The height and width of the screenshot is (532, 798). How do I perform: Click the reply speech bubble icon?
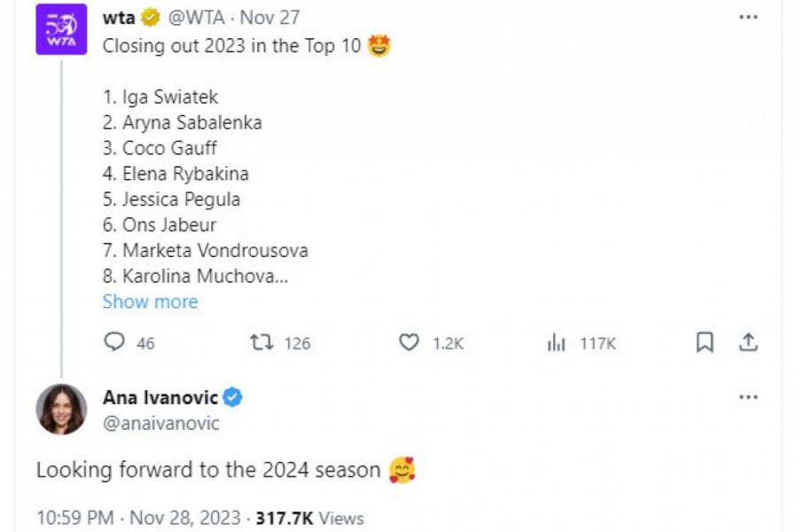click(114, 342)
